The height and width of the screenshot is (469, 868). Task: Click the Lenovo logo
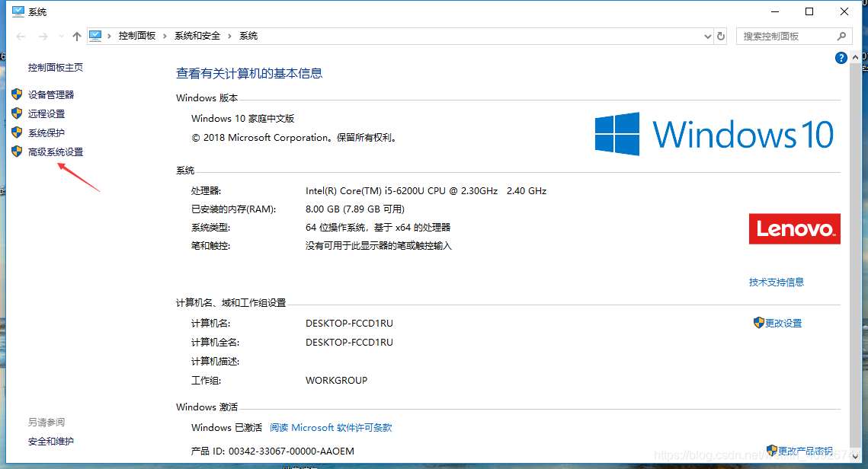coord(794,229)
